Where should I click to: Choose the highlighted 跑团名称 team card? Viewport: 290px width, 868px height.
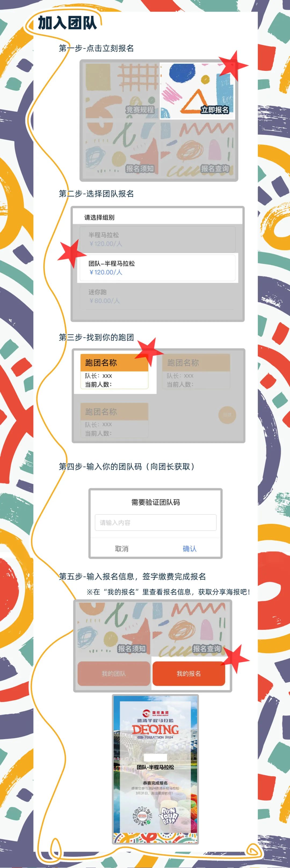point(114,371)
